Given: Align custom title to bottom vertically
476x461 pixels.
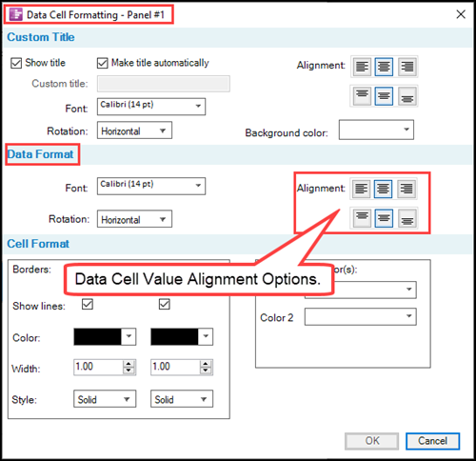Looking at the screenshot, I should [407, 96].
